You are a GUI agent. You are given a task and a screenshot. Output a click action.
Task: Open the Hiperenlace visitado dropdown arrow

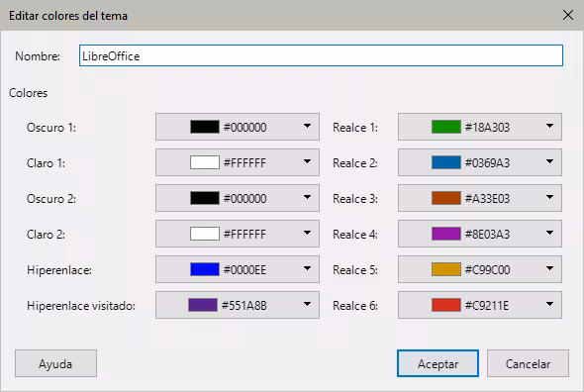307,305
